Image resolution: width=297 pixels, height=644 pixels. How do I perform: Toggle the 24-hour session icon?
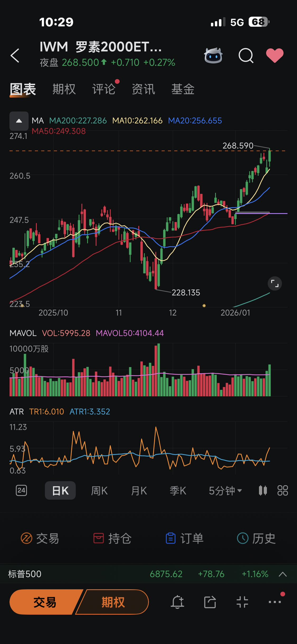click(21, 490)
